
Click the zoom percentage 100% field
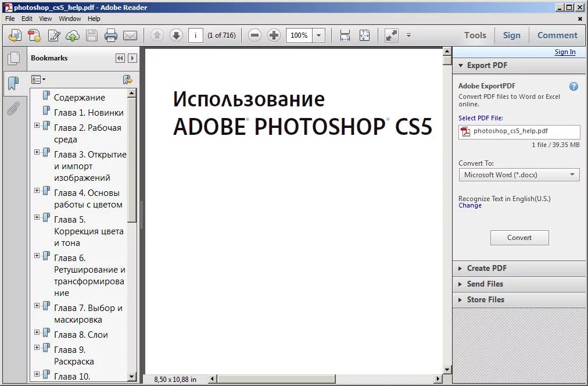click(299, 35)
